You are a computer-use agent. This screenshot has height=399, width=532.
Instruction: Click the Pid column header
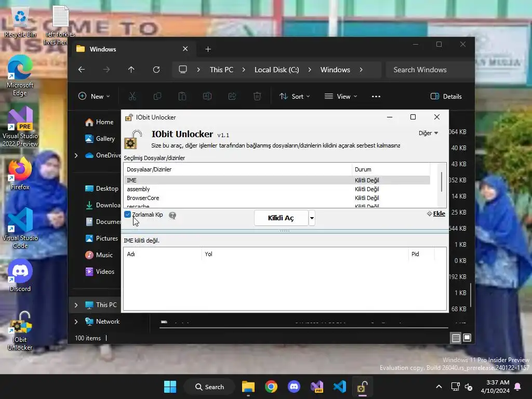point(421,254)
